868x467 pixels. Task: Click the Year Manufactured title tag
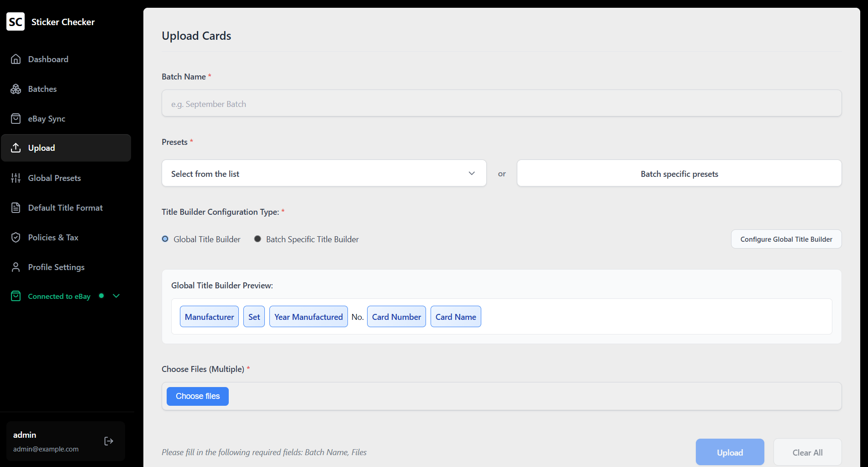[x=308, y=316]
